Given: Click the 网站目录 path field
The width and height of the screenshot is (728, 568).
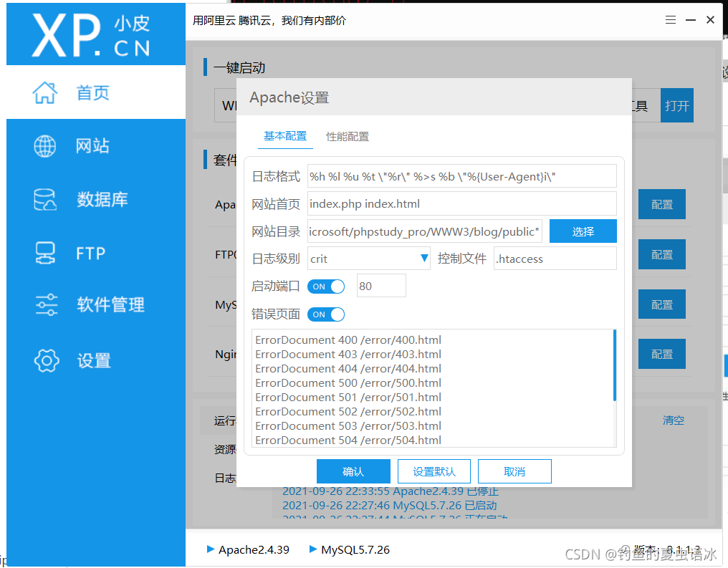Looking at the screenshot, I should 425,231.
